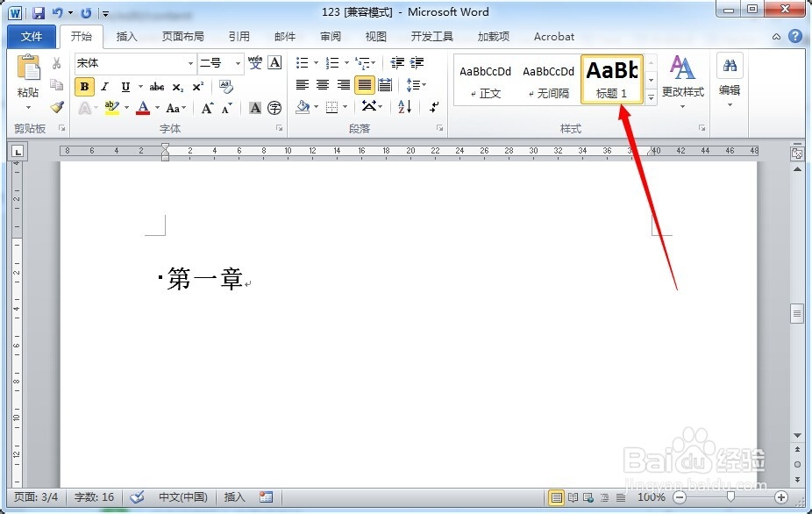This screenshot has width=812, height=514.
Task: Expand the styles gallery More arrow
Action: click(x=651, y=97)
